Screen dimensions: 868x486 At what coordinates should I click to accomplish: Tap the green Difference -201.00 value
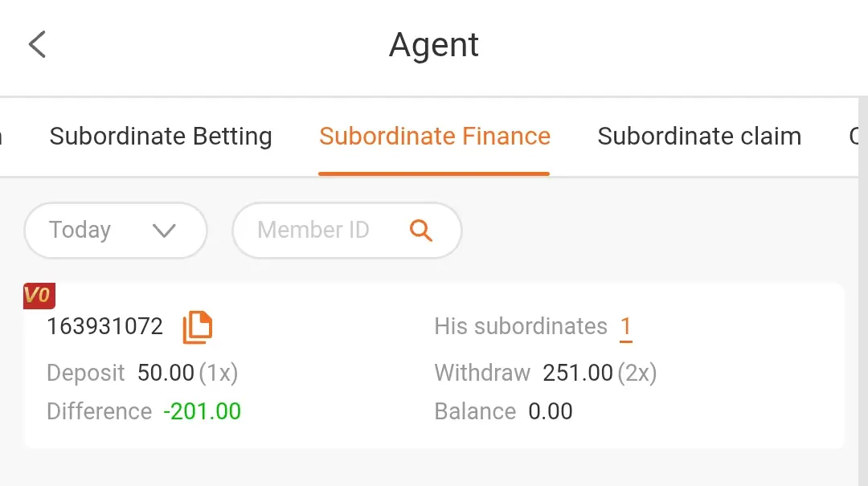click(x=202, y=412)
